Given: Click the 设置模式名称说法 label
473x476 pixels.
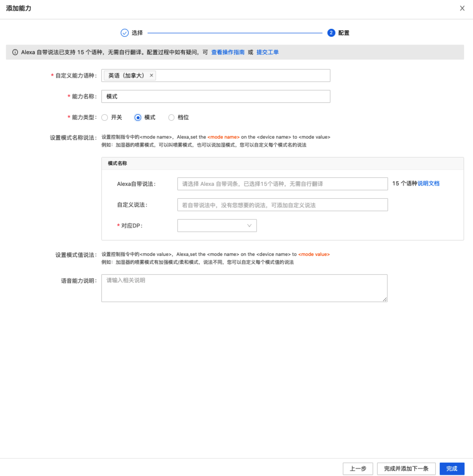Looking at the screenshot, I should pyautogui.click(x=73, y=138).
